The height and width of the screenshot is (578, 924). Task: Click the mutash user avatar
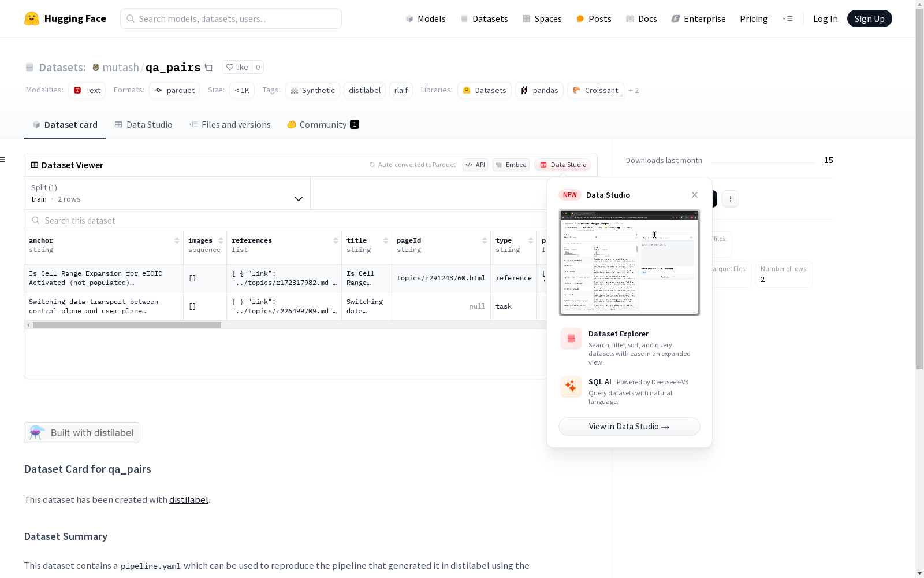tap(96, 67)
